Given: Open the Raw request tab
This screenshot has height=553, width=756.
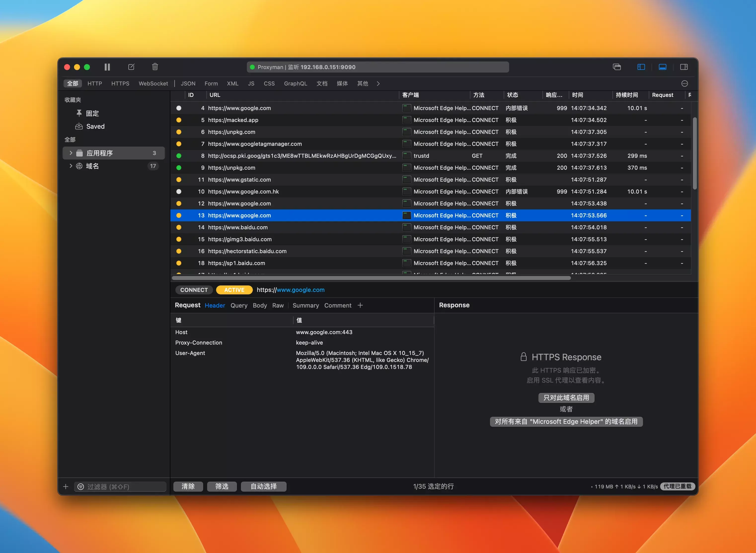Looking at the screenshot, I should pyautogui.click(x=278, y=306).
